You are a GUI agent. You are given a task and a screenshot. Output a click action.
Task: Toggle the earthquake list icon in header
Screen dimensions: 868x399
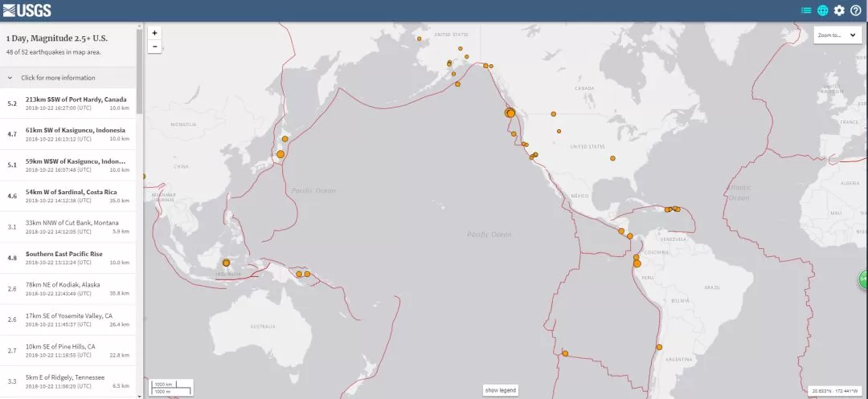[x=806, y=10]
